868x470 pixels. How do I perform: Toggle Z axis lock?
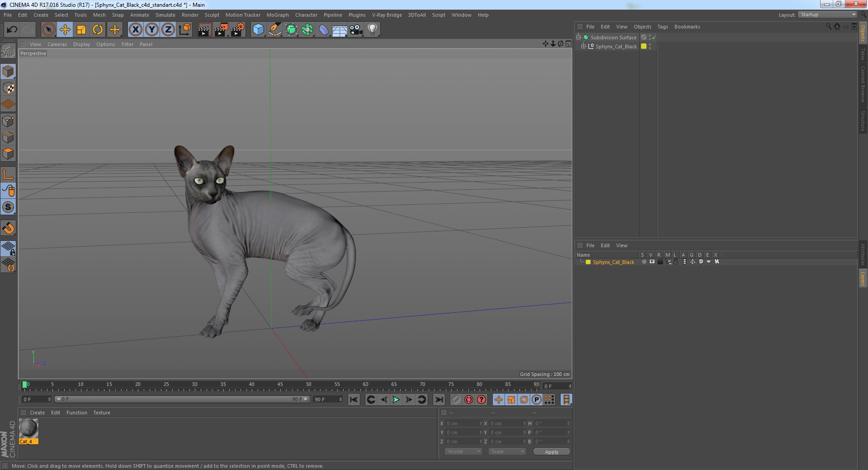(168, 30)
